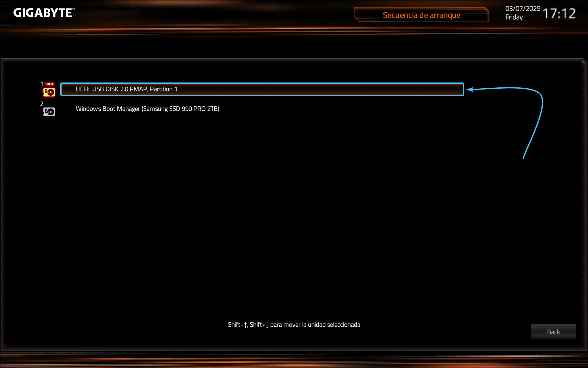Click the 17:12 clock display
Viewport: 588px width, 368px height.
pos(559,13)
